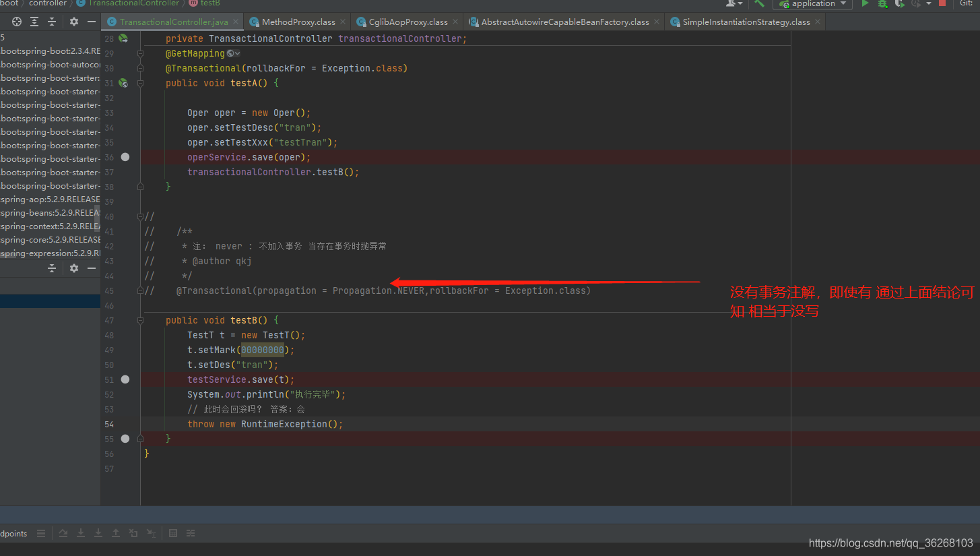The height and width of the screenshot is (556, 980).
Task: Toggle breakpoint on line 51
Action: (x=125, y=379)
